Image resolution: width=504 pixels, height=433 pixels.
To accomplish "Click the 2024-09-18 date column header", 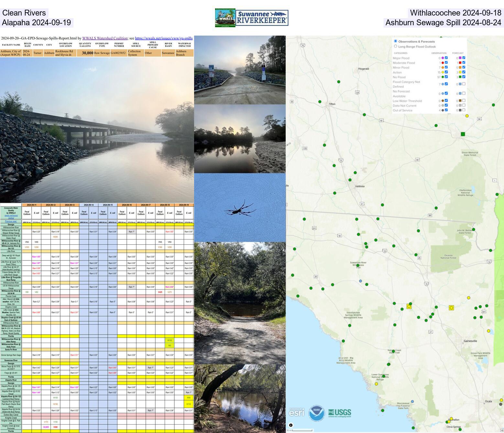I will pos(165,205).
